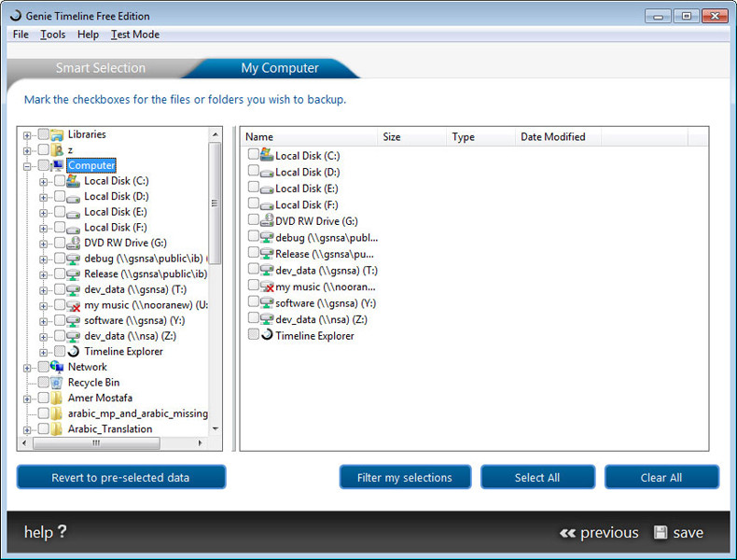737x560 pixels.
Task: Click the save floppy disk icon
Action: click(661, 532)
